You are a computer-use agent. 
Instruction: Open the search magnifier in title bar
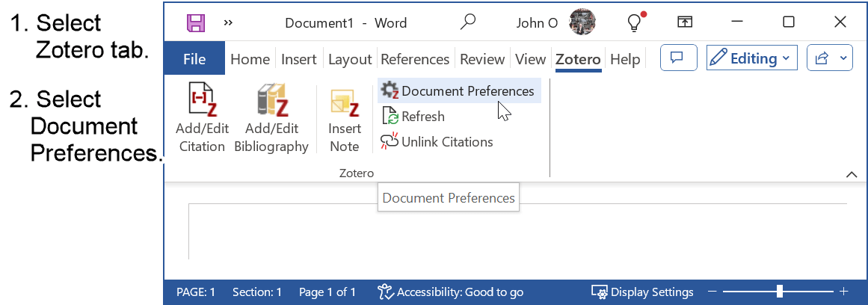point(468,22)
